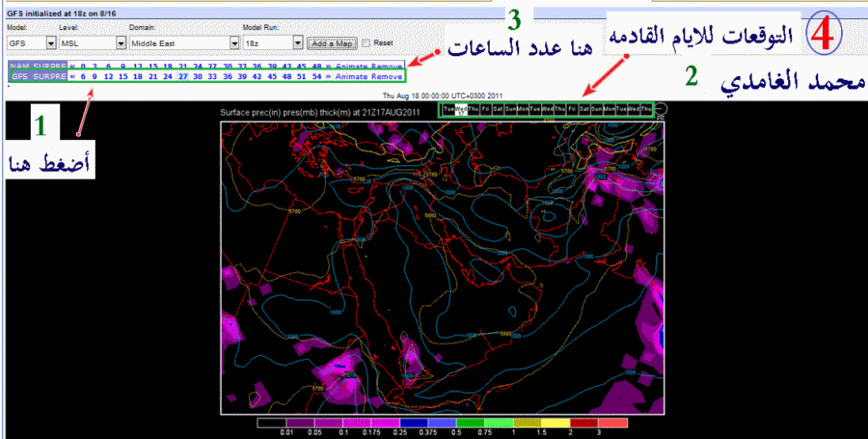Screen dimensions: 868x439
Task: Click Animate in the GFS SURPRE row
Action: tap(351, 76)
